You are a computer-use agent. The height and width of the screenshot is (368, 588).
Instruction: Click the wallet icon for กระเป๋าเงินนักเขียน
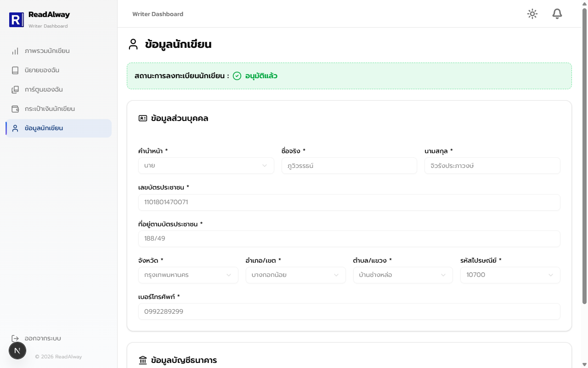point(15,109)
